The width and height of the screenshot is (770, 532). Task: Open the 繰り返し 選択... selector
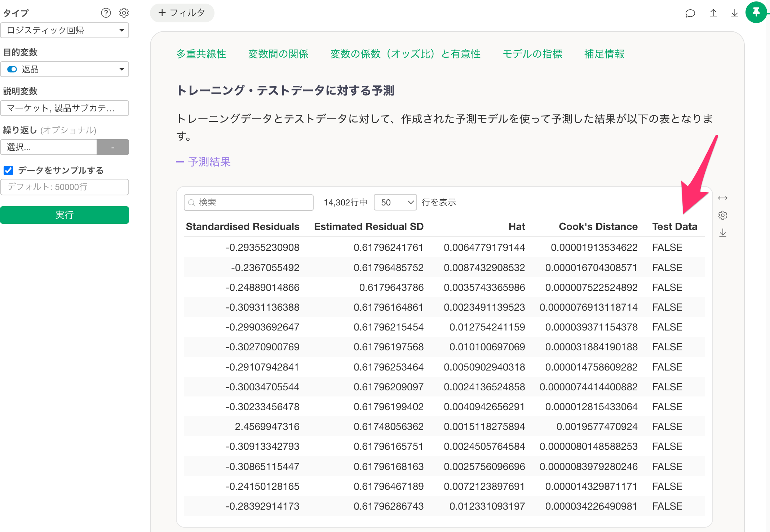[49, 147]
